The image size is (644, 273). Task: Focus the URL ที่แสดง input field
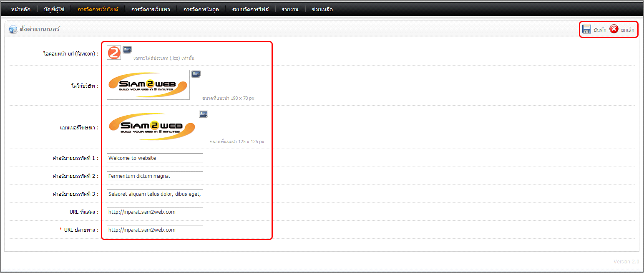pyautogui.click(x=155, y=212)
